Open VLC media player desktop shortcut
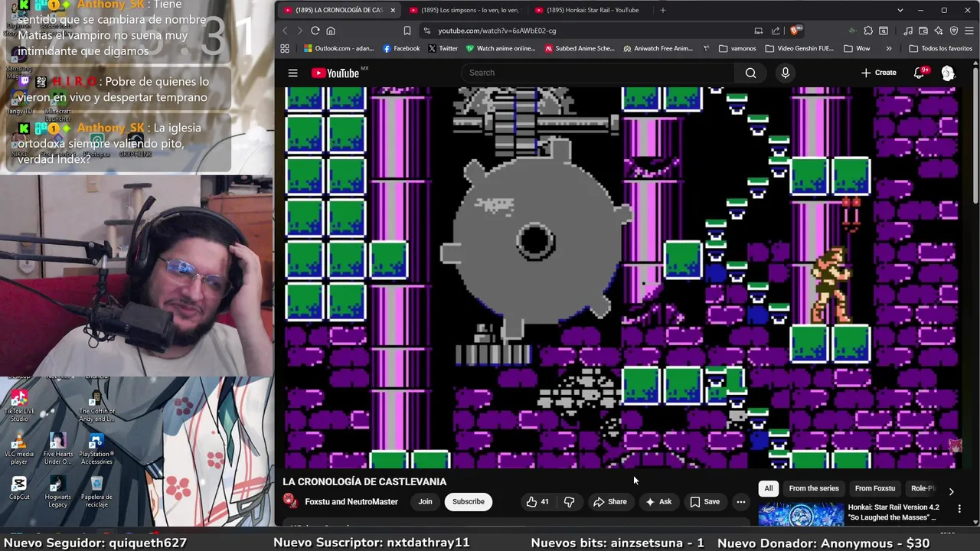Screen dimensions: 980x551 click(19, 450)
